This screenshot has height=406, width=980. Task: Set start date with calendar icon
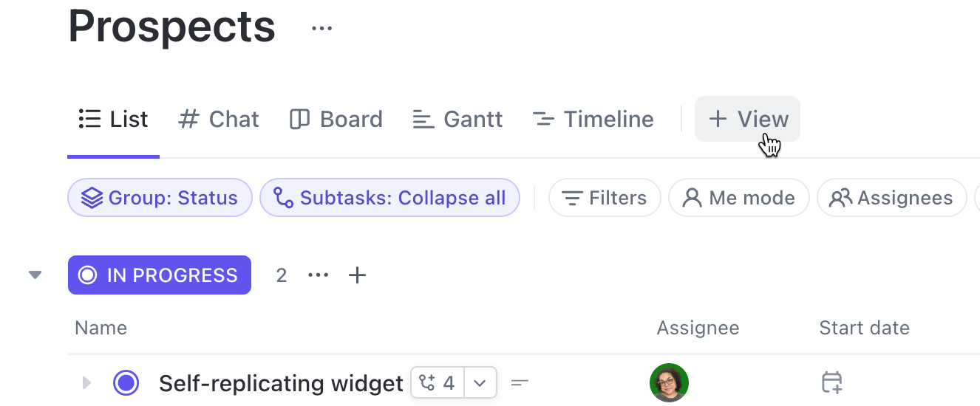tap(831, 382)
